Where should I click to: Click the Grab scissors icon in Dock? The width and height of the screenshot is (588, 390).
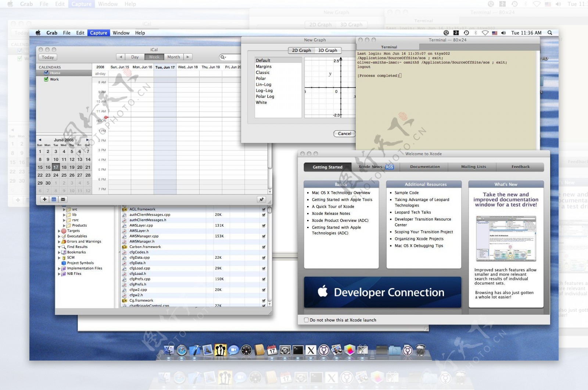click(x=363, y=350)
